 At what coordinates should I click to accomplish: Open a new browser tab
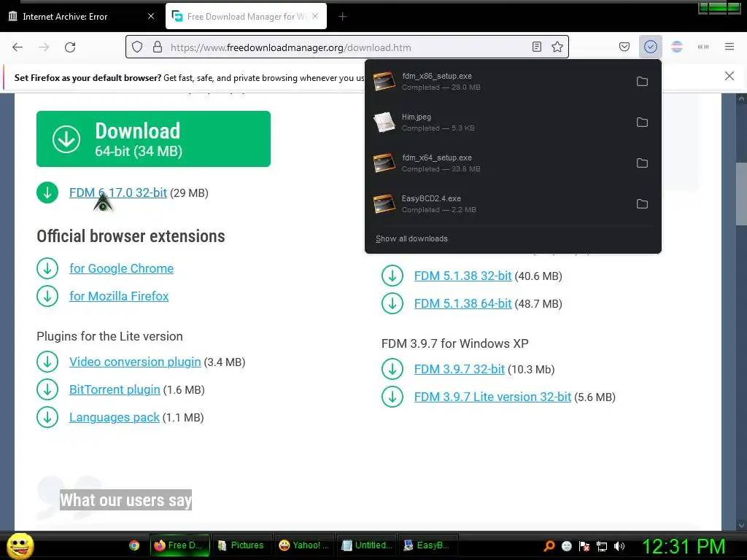click(342, 17)
